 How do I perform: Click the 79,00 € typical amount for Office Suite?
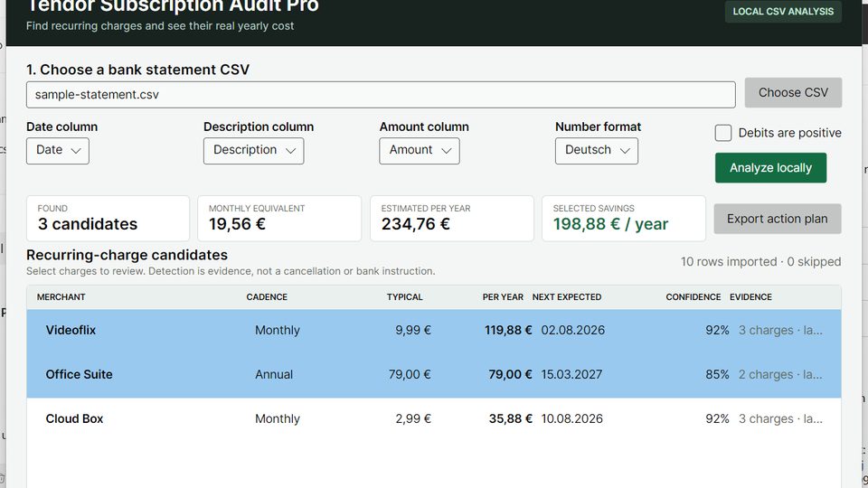(x=410, y=374)
